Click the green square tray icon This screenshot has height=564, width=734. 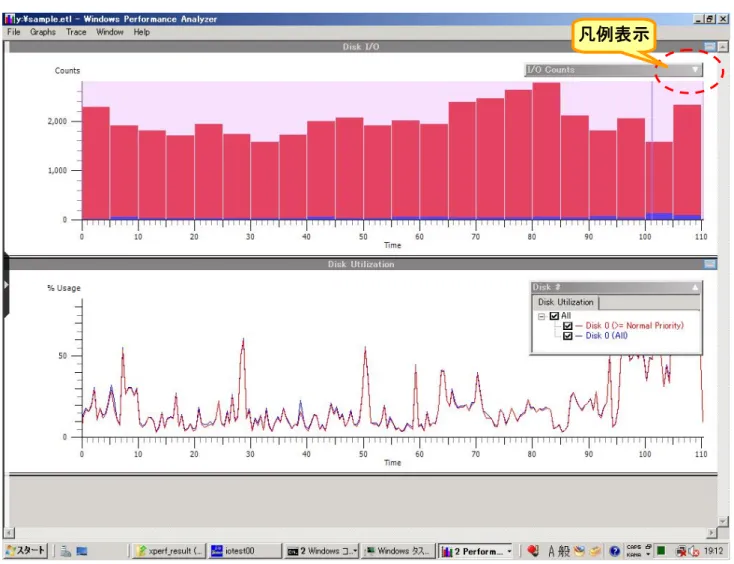(661, 550)
